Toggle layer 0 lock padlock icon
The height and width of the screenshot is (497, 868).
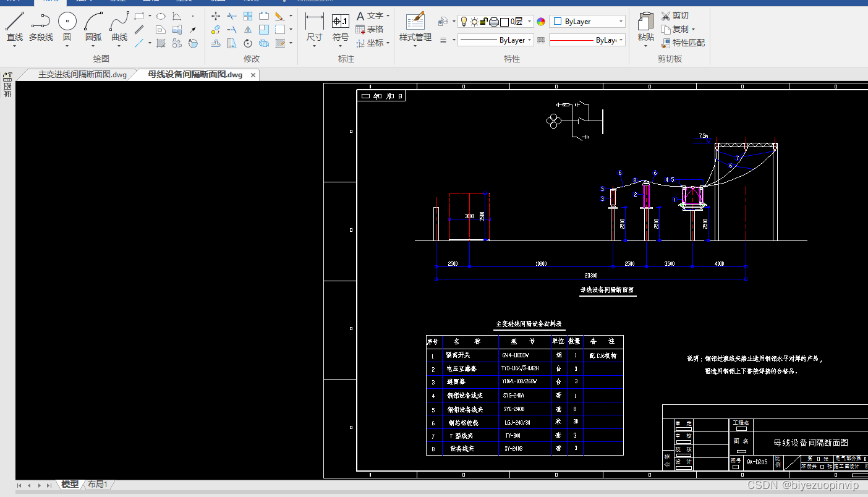(x=484, y=22)
